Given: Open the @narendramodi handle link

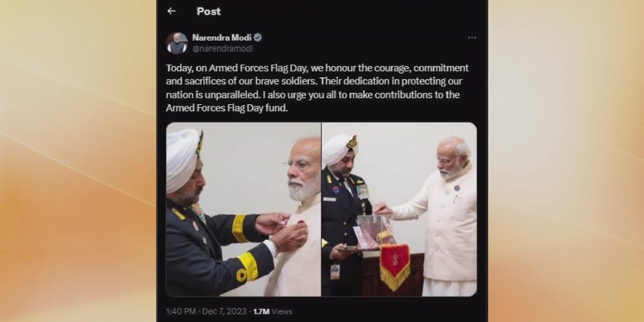Looking at the screenshot, I should (222, 49).
